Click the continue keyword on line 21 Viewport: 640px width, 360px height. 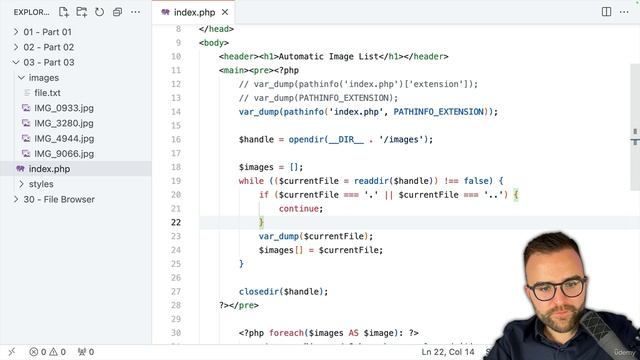point(299,209)
